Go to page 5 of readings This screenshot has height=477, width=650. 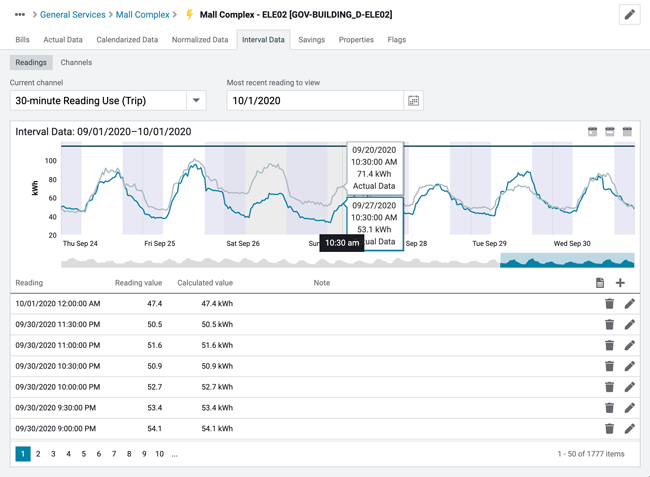(x=84, y=454)
